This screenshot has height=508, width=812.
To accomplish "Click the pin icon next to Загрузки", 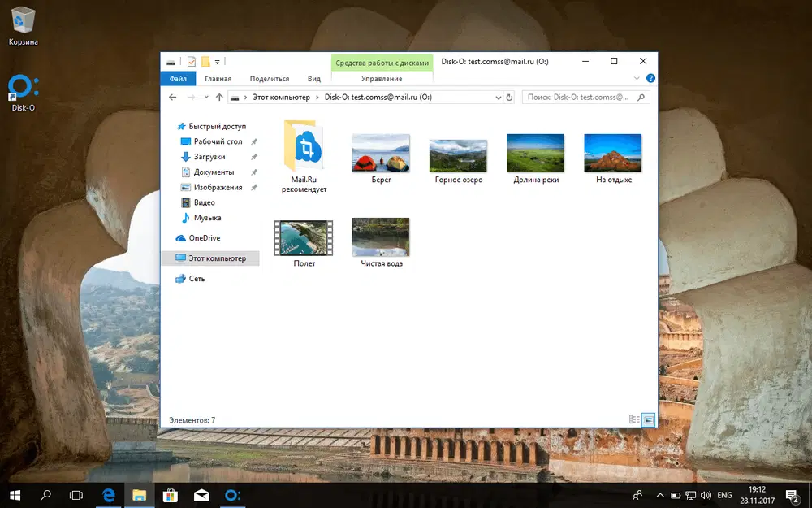I will pyautogui.click(x=253, y=157).
